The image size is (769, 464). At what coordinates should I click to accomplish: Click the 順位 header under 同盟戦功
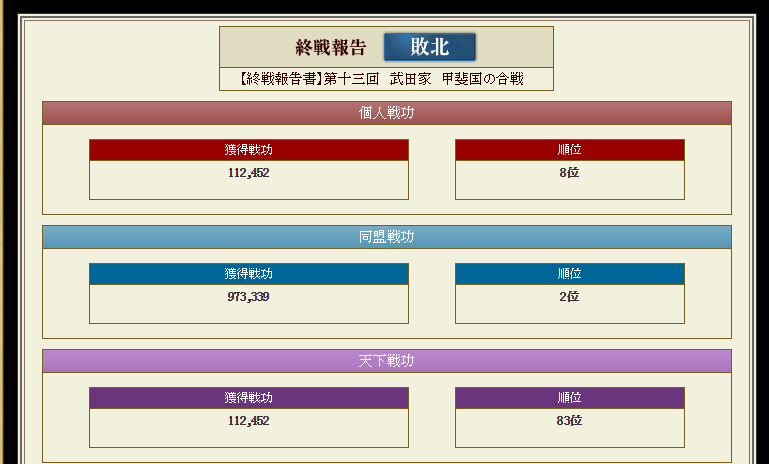[569, 274]
